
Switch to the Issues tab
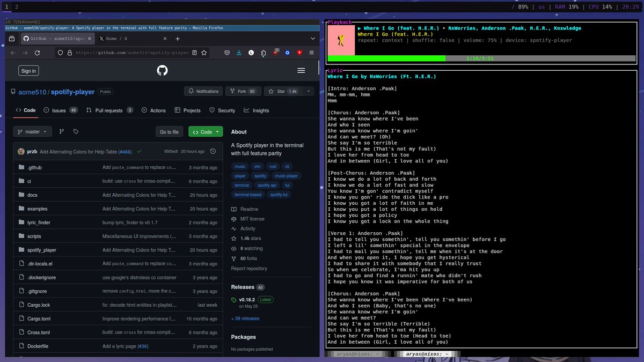click(60, 110)
